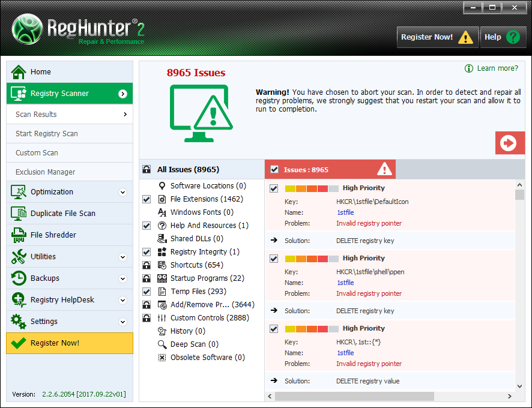
Task: Click the Duplicate File Scan icon
Action: coord(19,214)
